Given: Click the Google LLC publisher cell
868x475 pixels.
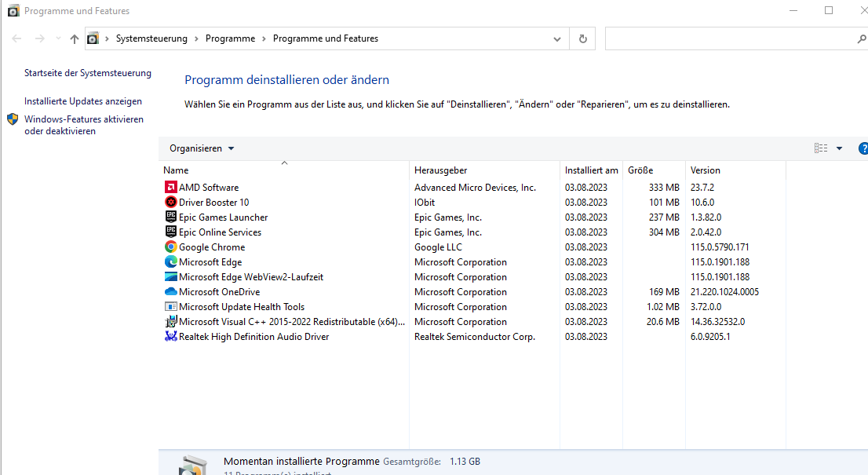Looking at the screenshot, I should [438, 247].
